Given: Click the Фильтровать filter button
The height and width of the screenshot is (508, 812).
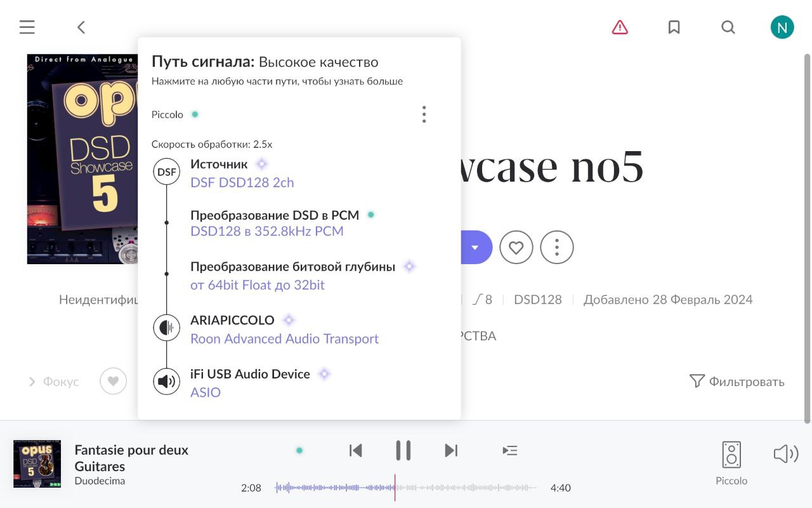Looking at the screenshot, I should coord(737,381).
